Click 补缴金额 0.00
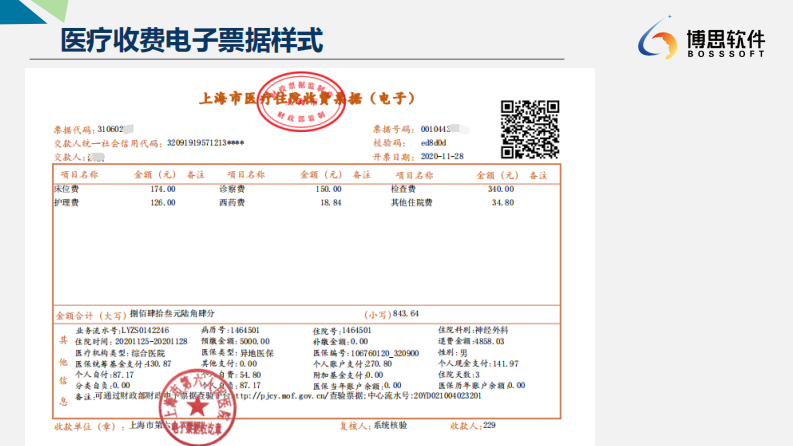This screenshot has width=793, height=446. coord(340,342)
